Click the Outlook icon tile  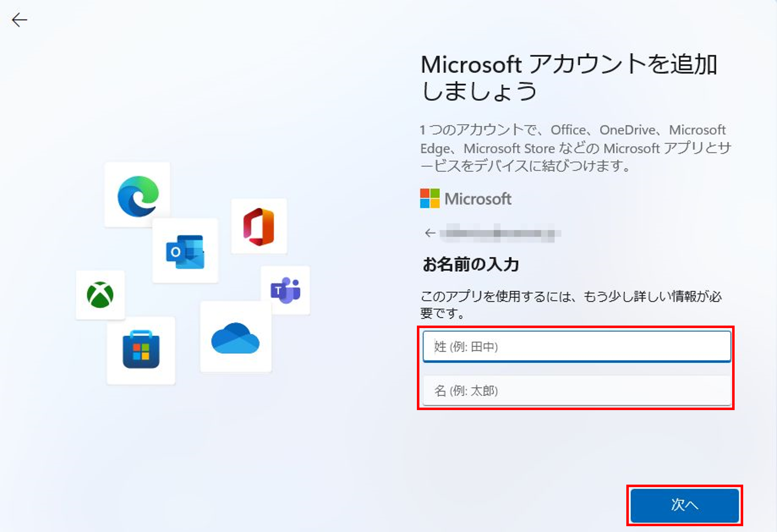tap(185, 251)
